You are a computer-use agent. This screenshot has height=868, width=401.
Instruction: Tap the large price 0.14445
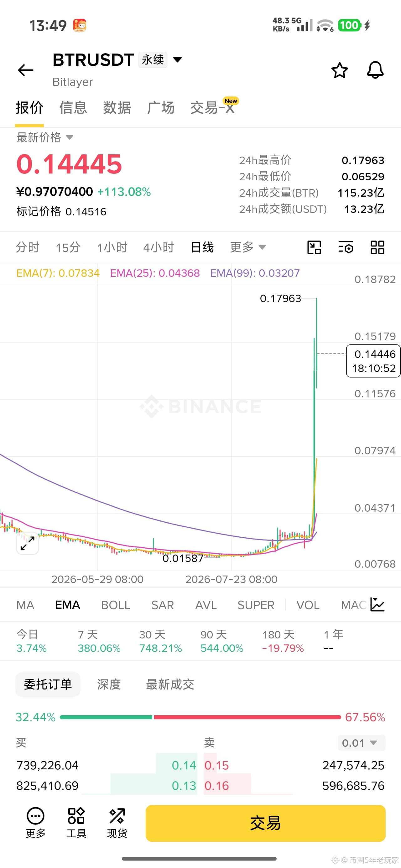(x=69, y=164)
